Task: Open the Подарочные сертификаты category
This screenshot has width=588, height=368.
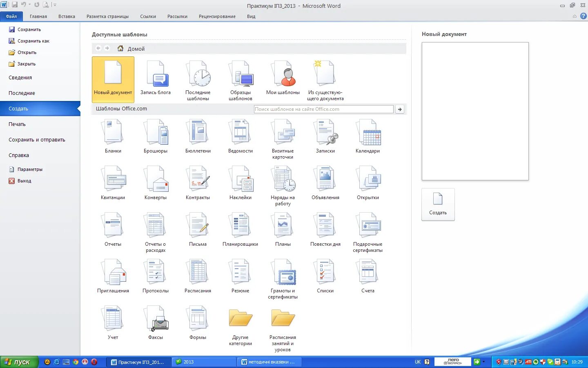Action: (x=368, y=232)
